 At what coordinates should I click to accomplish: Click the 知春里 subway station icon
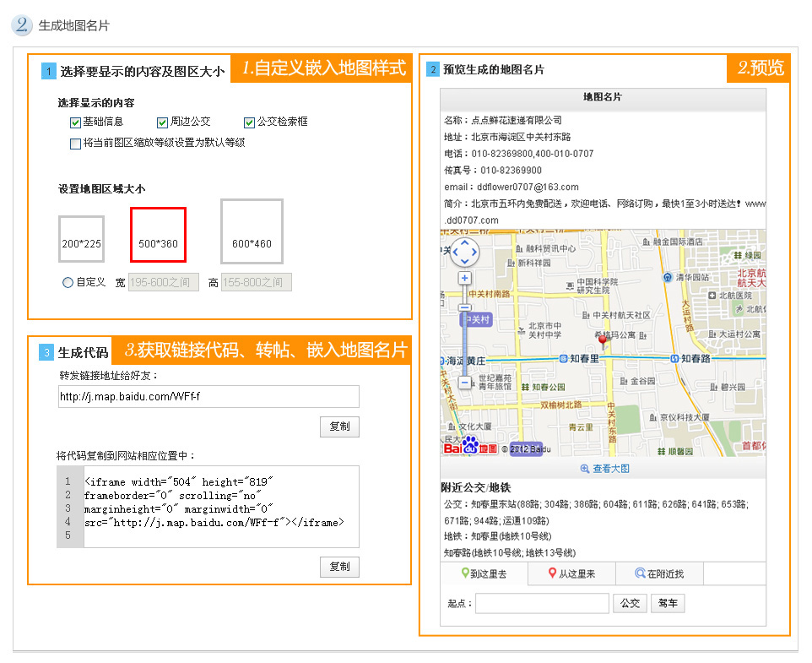(x=562, y=358)
